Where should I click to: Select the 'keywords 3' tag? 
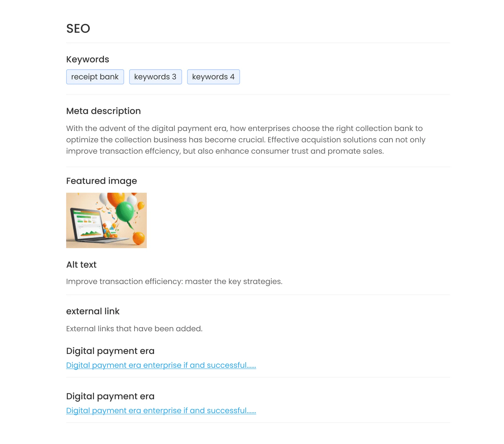(155, 77)
